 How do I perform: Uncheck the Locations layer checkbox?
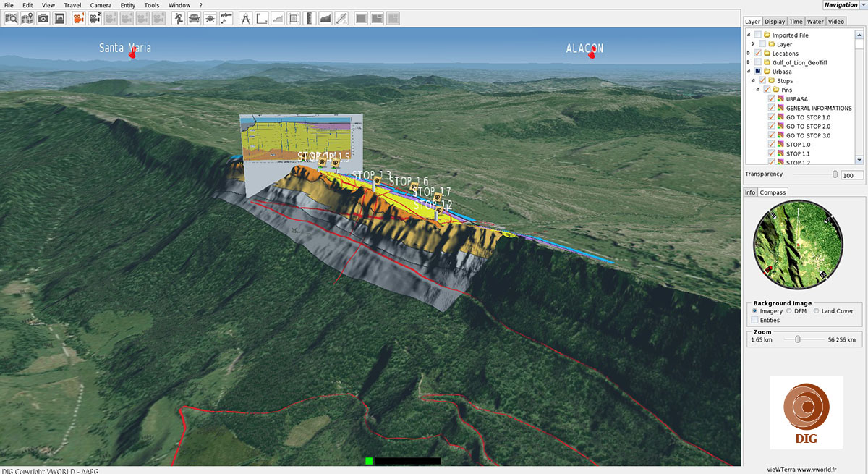point(758,54)
